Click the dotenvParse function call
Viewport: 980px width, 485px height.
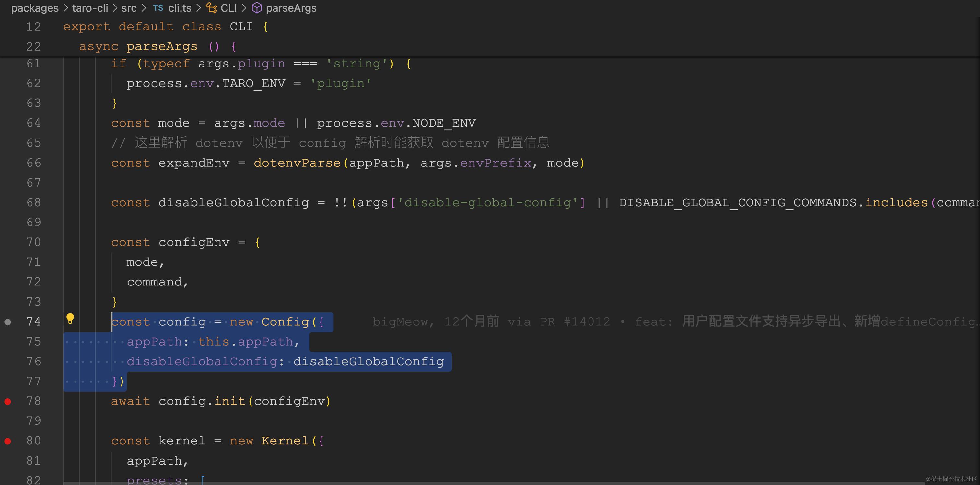click(297, 163)
